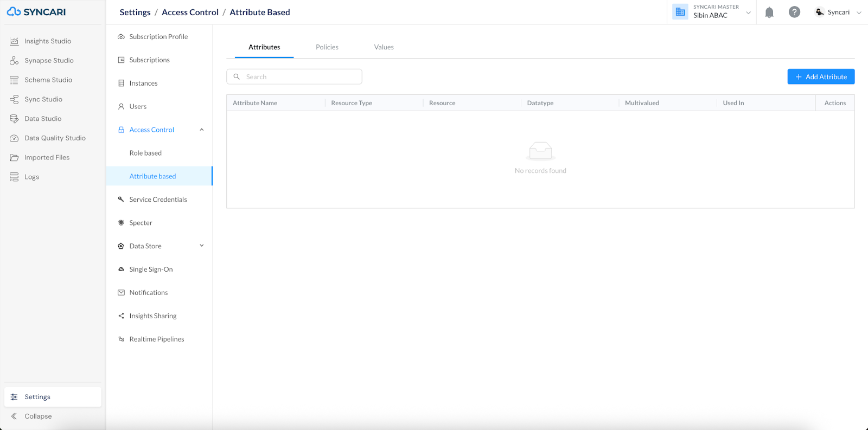Open Service Credentials settings
Viewport: 868px width, 430px height.
tap(159, 200)
